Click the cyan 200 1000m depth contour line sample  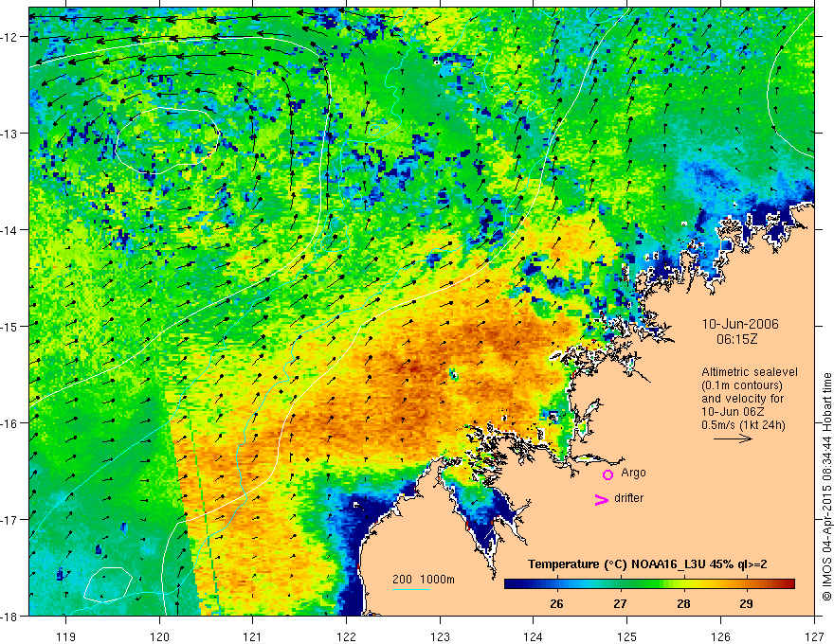click(x=411, y=589)
